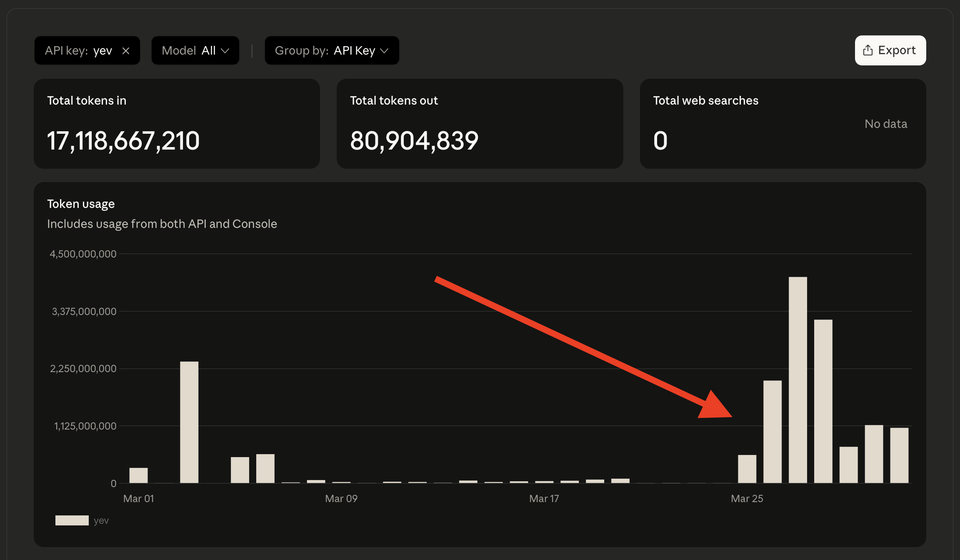Click the Mar 01 bar in chart

coord(138,475)
